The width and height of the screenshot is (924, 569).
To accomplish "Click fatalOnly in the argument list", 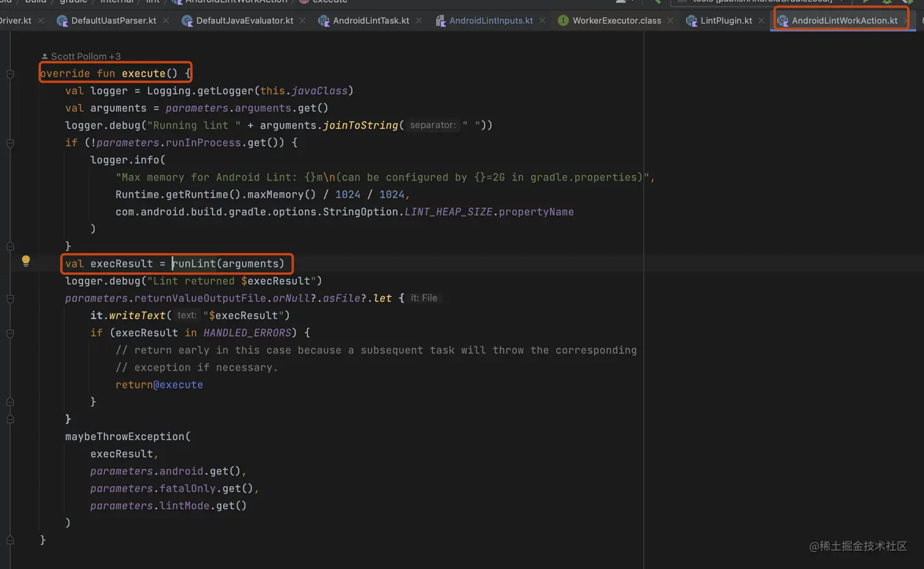I will 188,489.
